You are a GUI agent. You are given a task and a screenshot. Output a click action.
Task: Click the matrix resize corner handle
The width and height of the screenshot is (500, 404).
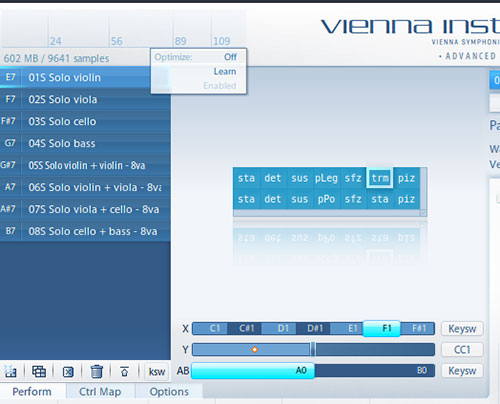pos(424,213)
